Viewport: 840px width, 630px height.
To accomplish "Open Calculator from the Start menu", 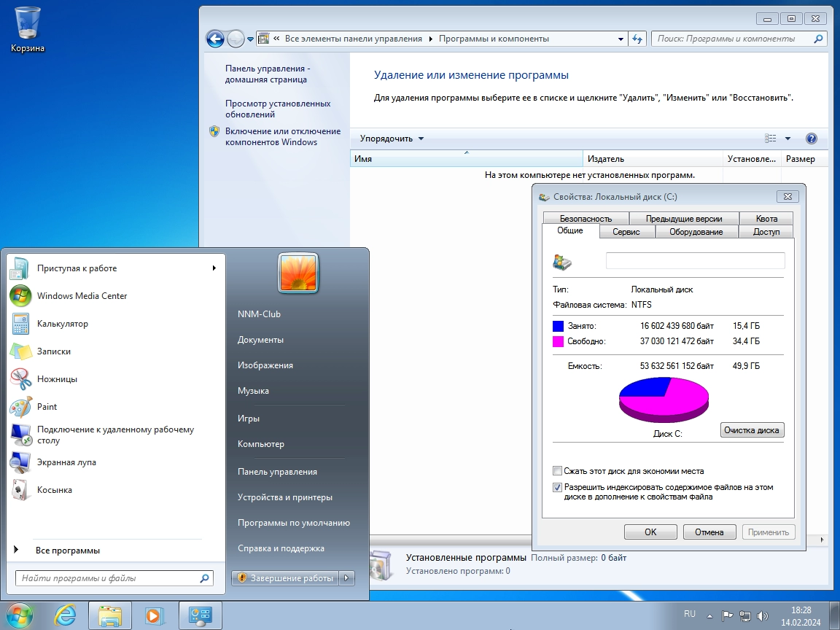I will (x=62, y=324).
